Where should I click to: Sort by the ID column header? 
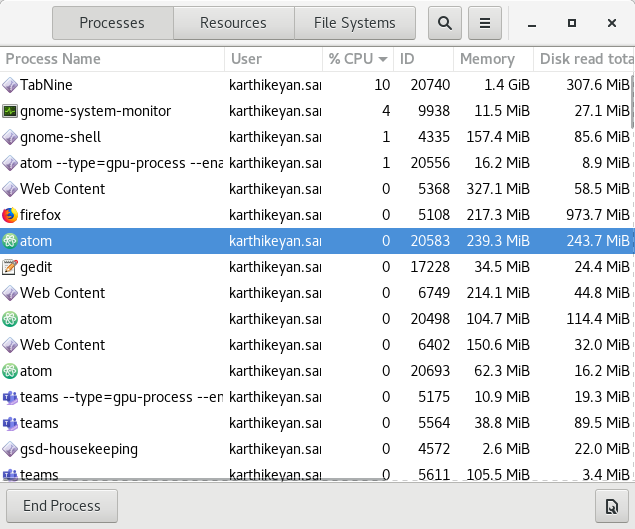[x=423, y=59]
